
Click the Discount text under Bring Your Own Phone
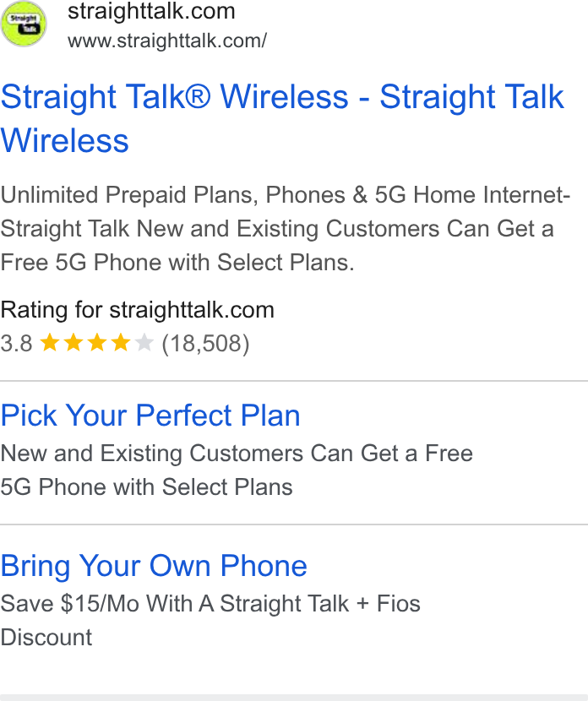coord(46,637)
